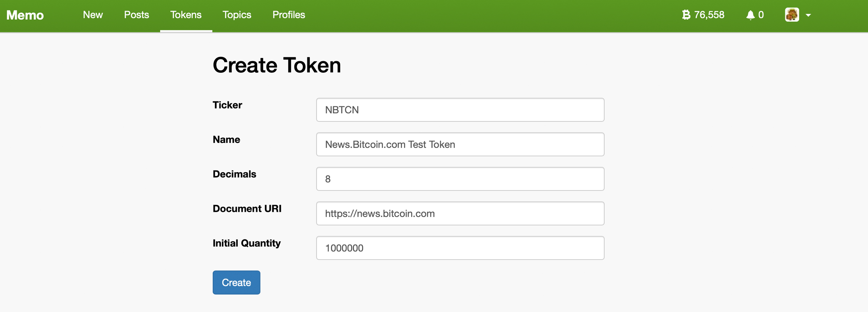Click the Document URI field

pyautogui.click(x=460, y=214)
